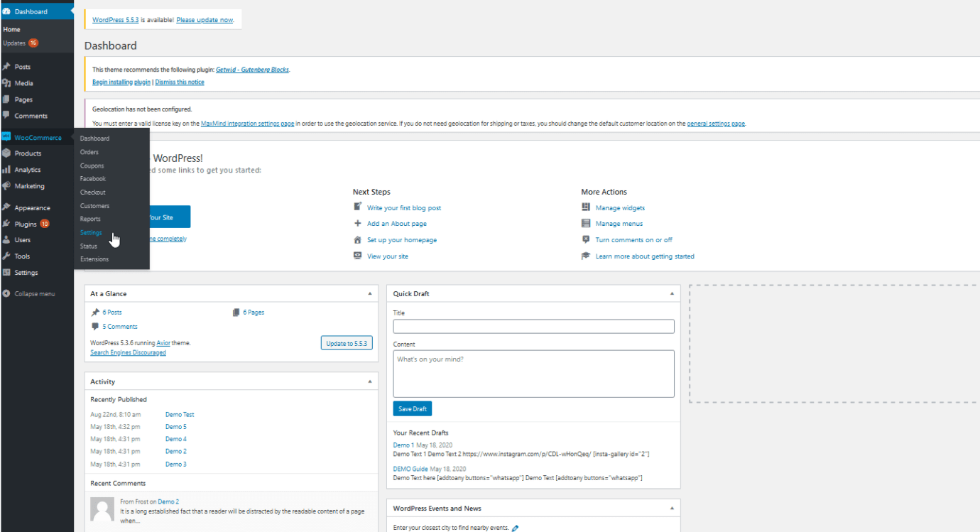Open Getwid - Gutenberg Blocks plugin link

(x=252, y=70)
